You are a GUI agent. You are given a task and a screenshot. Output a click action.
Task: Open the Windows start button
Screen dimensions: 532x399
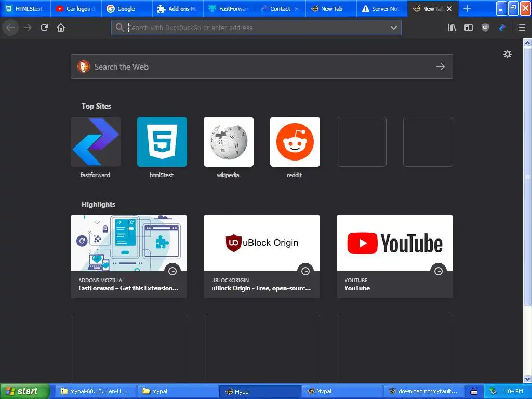point(24,391)
